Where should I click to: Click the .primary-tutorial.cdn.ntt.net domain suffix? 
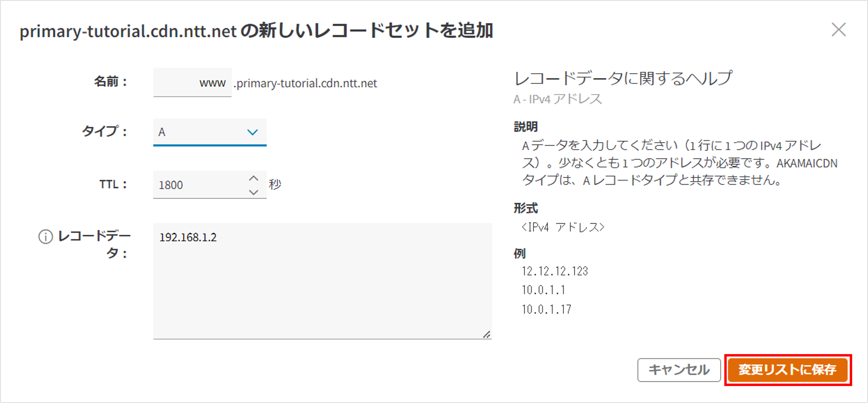(x=306, y=83)
